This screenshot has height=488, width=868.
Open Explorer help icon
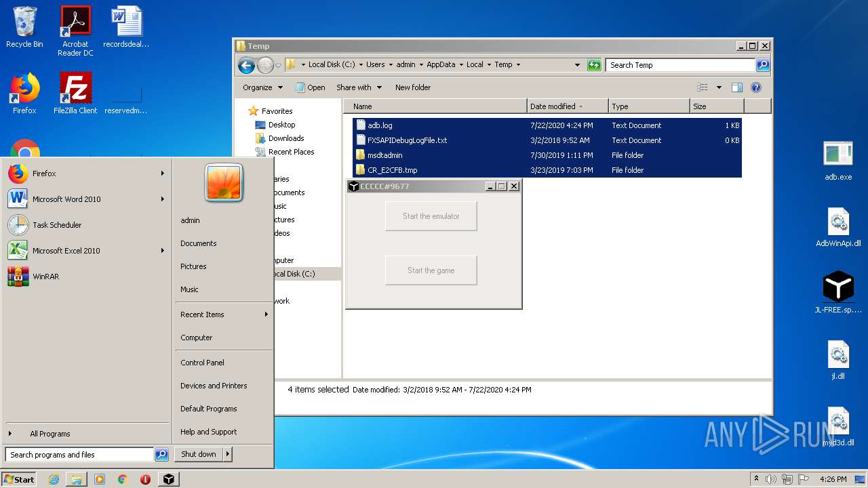pos(756,87)
